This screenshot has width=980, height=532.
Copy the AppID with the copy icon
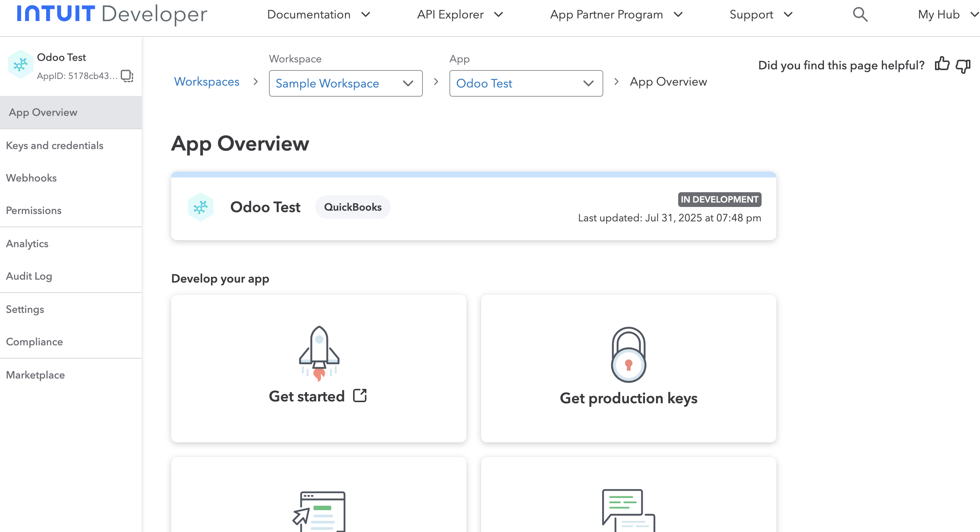click(x=127, y=76)
